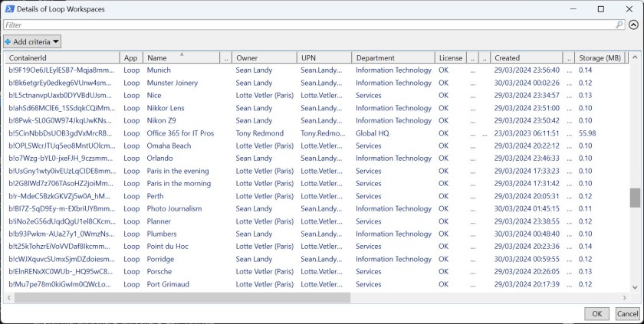The image size is (644, 324).
Task: Click ContainerId b!5CinNbbDsUOB3gdVxMrcRB...
Action: [60, 133]
